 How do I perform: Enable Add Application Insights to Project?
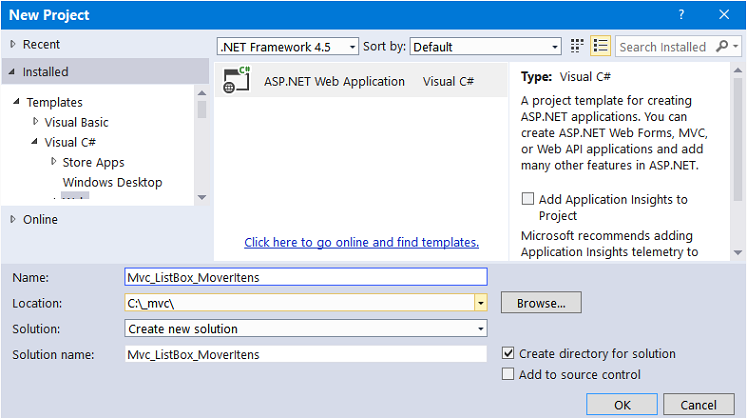coord(528,199)
